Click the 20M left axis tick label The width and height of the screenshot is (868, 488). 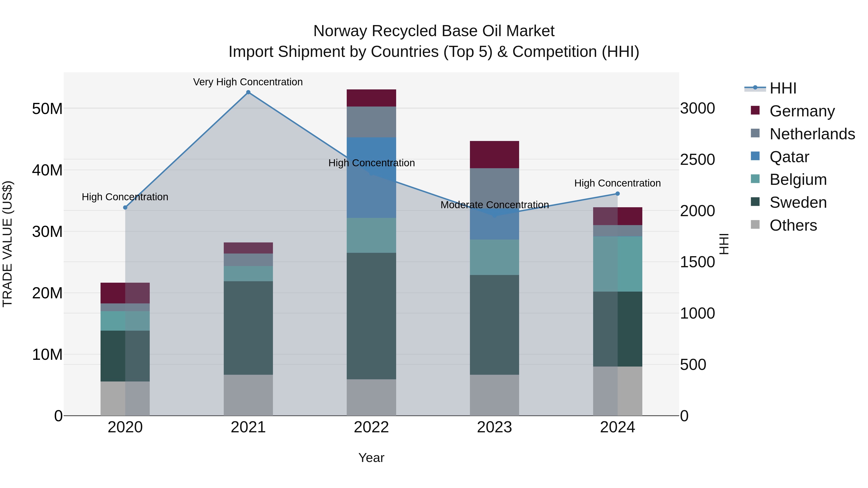(x=47, y=293)
